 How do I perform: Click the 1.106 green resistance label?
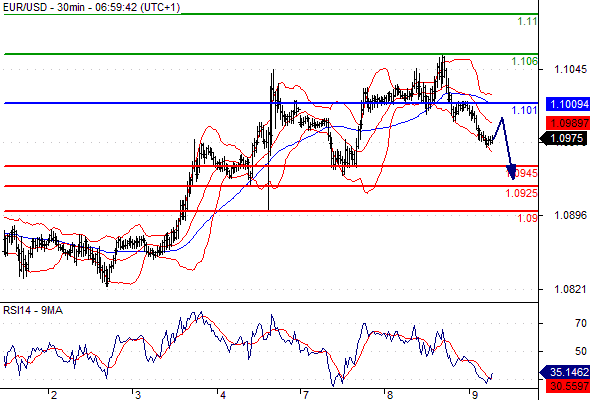click(x=524, y=61)
